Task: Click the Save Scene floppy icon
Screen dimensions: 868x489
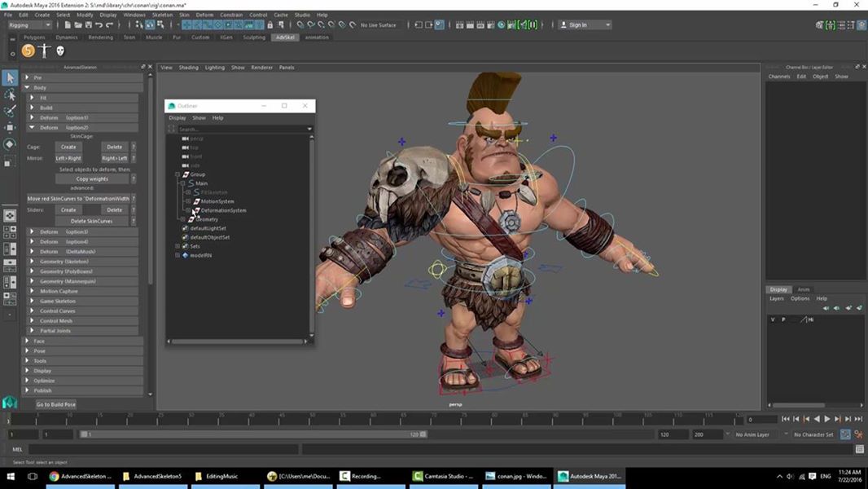Action: coord(89,25)
